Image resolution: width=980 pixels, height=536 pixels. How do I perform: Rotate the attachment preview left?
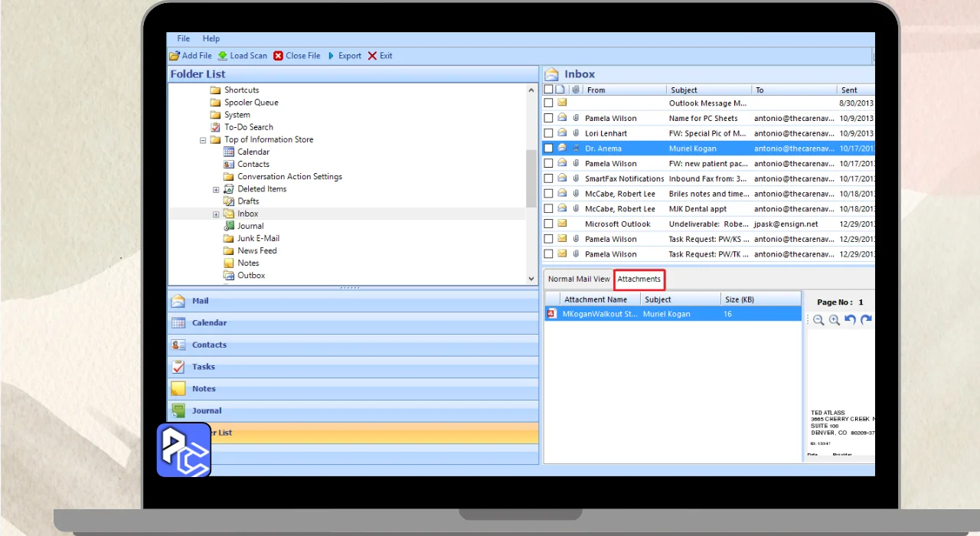click(x=850, y=320)
